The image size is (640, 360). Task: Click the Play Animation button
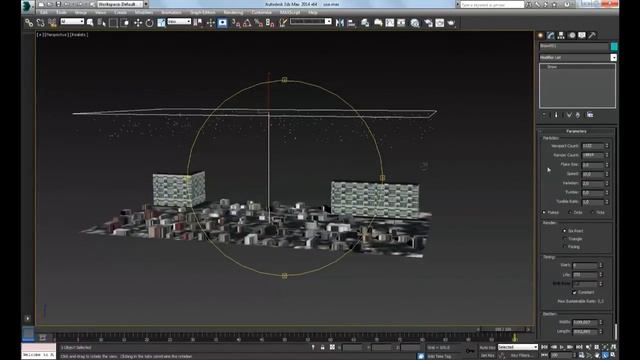(562, 347)
